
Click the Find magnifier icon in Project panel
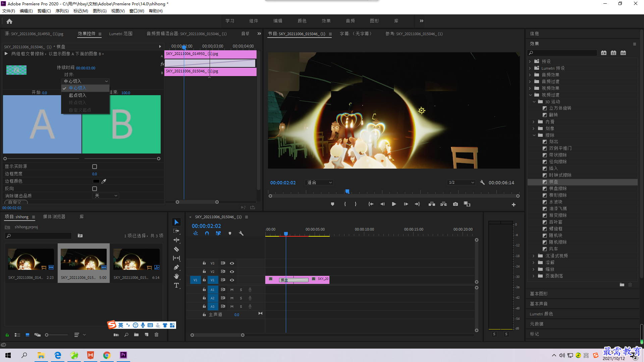[126, 335]
